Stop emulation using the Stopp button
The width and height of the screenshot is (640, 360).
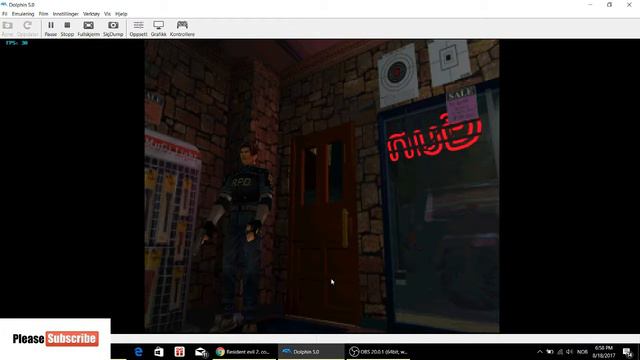67,29
